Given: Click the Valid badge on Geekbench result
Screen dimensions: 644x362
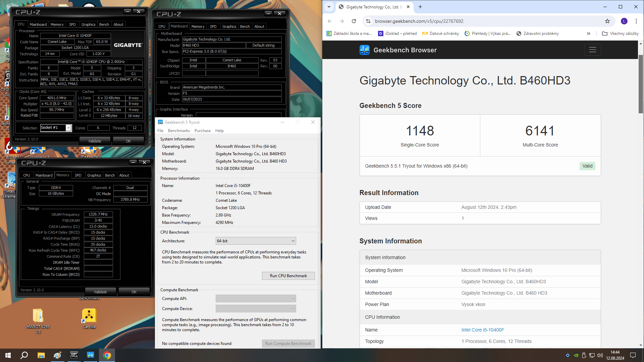Looking at the screenshot, I should click(587, 166).
